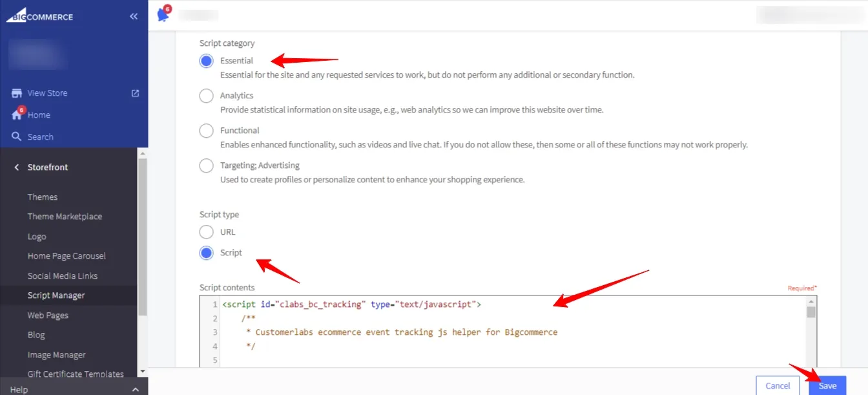The height and width of the screenshot is (395, 868).
Task: Open Logo settings menu item
Action: (x=37, y=237)
